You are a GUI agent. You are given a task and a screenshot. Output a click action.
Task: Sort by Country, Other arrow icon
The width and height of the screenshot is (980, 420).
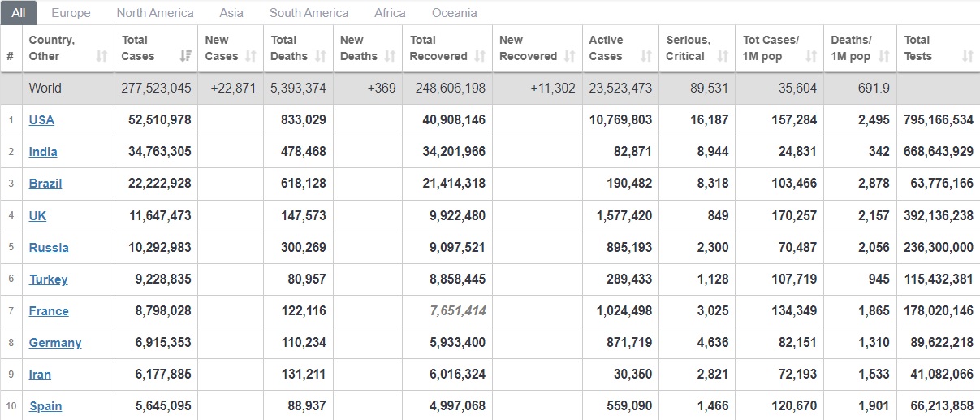101,56
